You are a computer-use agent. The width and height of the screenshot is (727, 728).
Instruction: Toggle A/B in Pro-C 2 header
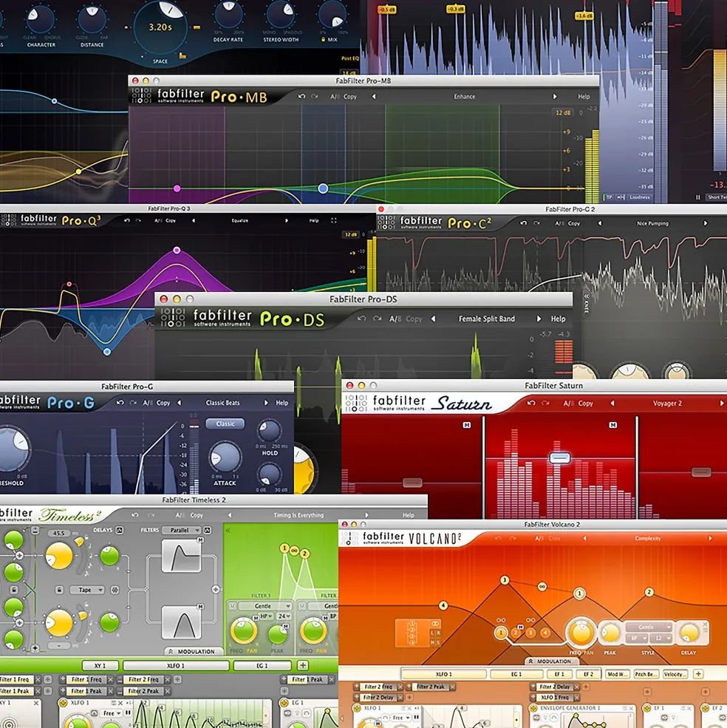560,223
